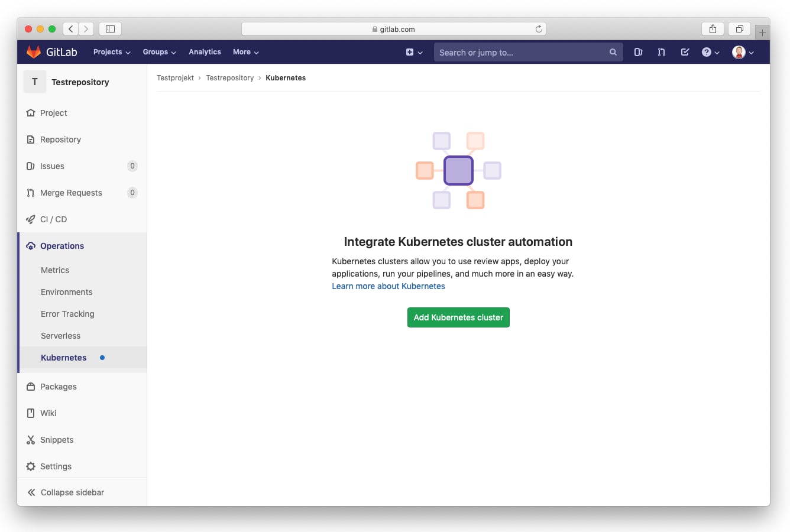
Task: Expand the Projects dropdown
Action: coord(111,52)
